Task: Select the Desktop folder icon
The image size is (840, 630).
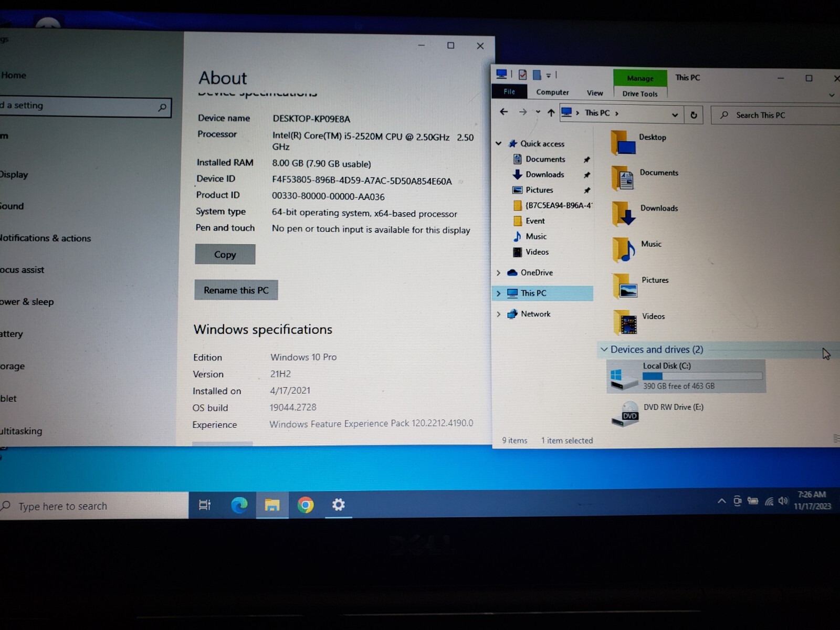Action: click(x=623, y=142)
